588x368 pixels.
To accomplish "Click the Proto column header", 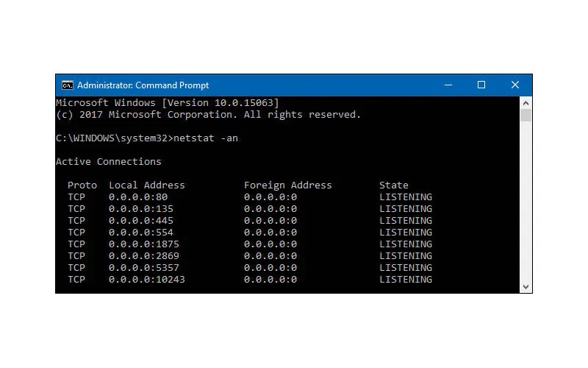I will 82,185.
